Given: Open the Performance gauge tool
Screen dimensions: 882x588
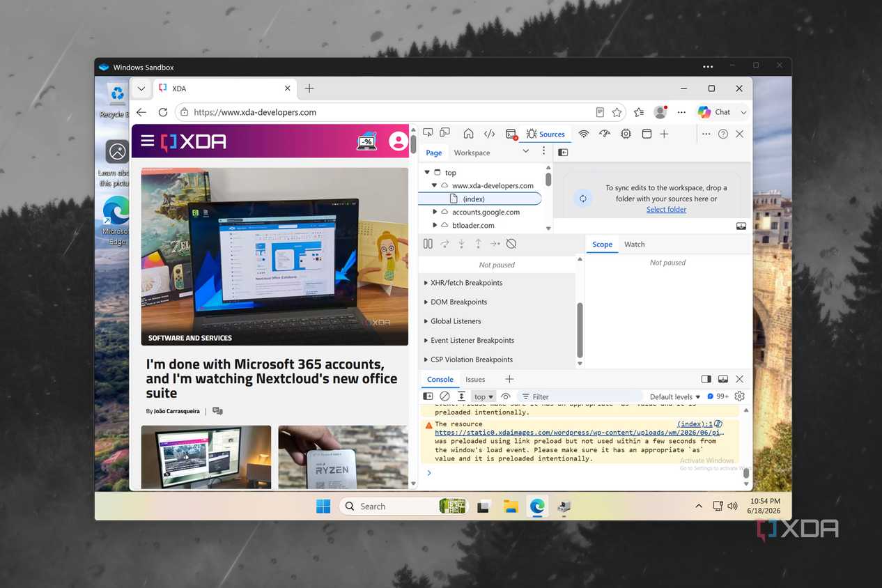Looking at the screenshot, I should pos(605,134).
